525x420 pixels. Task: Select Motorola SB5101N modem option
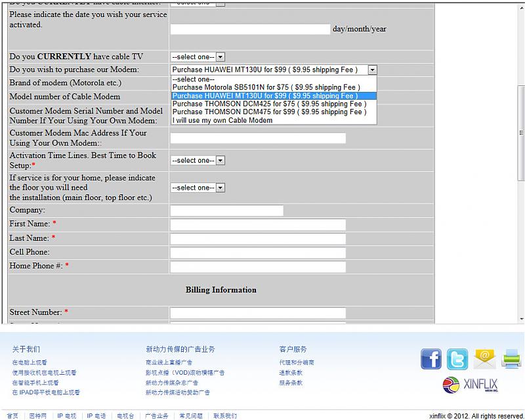coord(266,87)
